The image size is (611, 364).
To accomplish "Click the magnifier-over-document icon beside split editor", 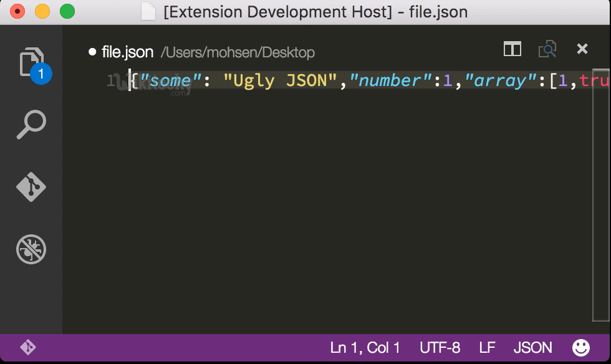I will tap(547, 49).
